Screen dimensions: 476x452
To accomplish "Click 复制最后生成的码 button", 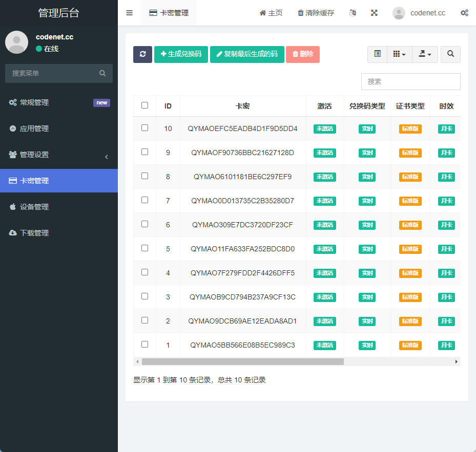I will pyautogui.click(x=247, y=54).
